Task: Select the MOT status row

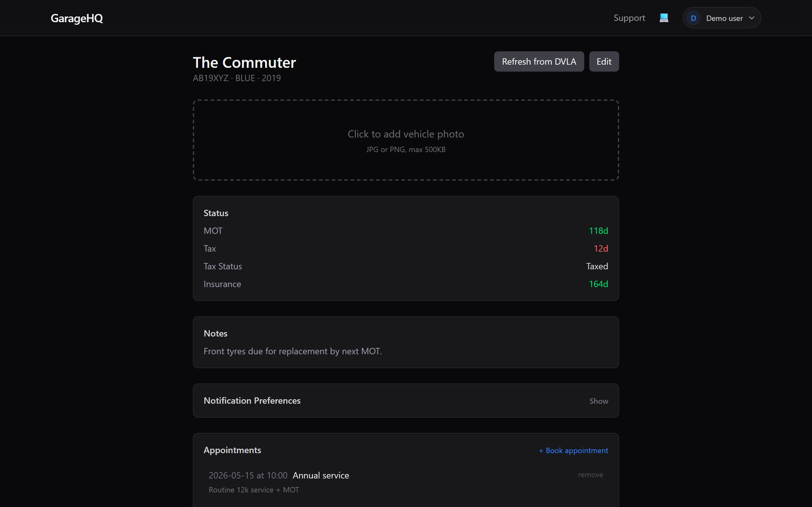Action: pyautogui.click(x=213, y=231)
